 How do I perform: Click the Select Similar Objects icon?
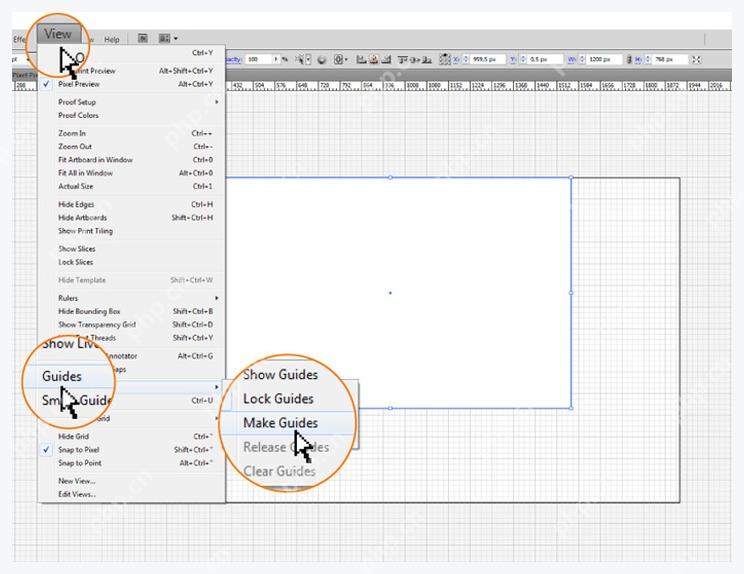click(300, 59)
